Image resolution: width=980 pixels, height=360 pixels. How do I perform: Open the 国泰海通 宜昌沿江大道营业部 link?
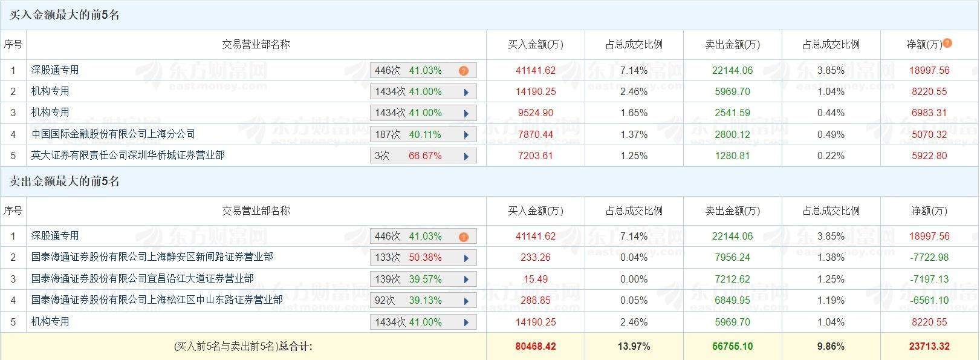tap(142, 278)
